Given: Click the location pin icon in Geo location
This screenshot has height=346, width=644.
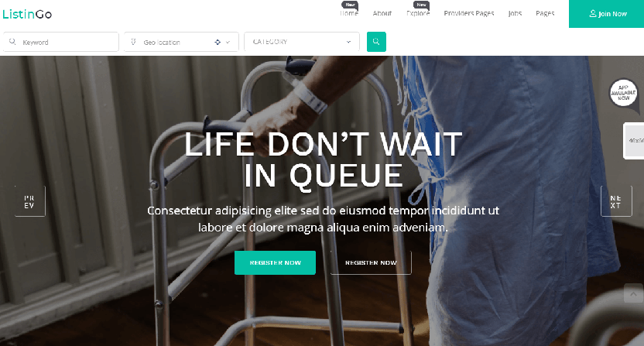Looking at the screenshot, I should pyautogui.click(x=133, y=42).
